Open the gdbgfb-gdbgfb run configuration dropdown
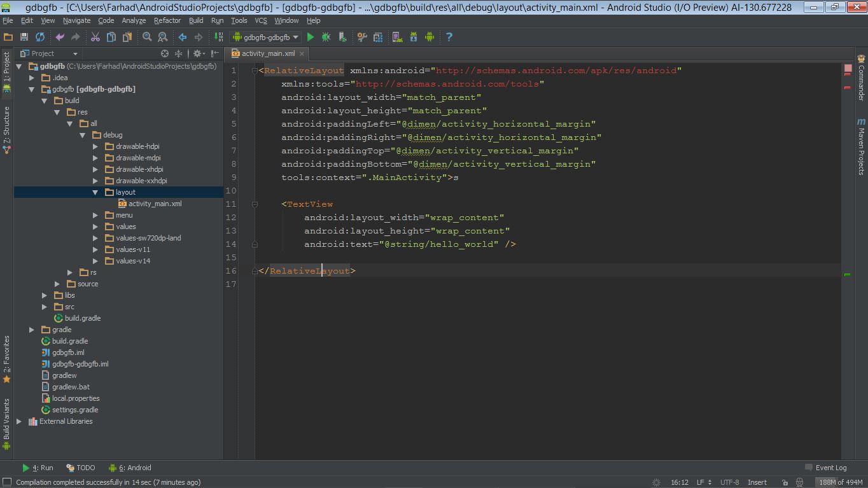 point(265,37)
